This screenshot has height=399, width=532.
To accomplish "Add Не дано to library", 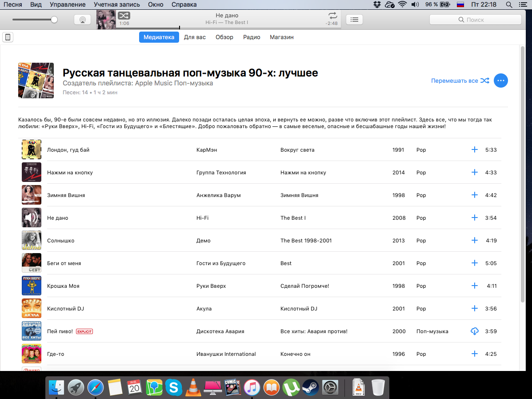I will pos(474,218).
